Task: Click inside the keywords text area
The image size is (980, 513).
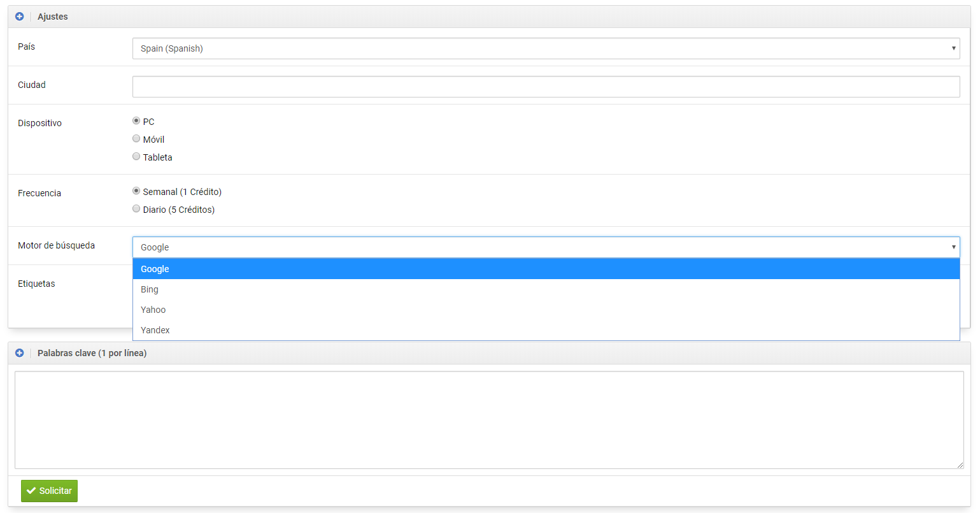Action: pyautogui.click(x=488, y=420)
